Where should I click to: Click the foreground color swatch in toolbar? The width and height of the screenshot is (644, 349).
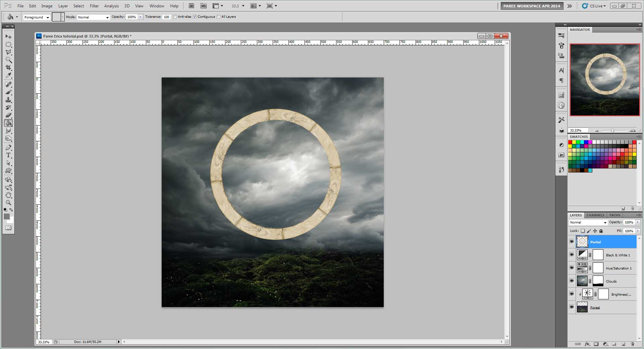coord(7,216)
